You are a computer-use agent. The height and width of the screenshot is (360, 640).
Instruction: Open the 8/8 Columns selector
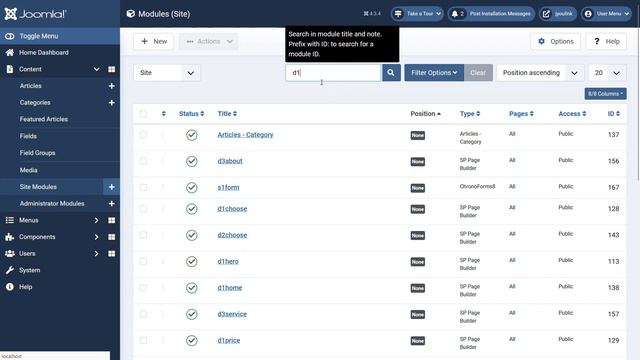tap(605, 94)
